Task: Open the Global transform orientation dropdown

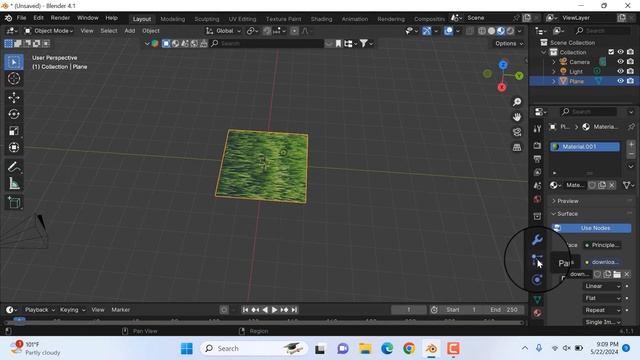Action: 223,31
